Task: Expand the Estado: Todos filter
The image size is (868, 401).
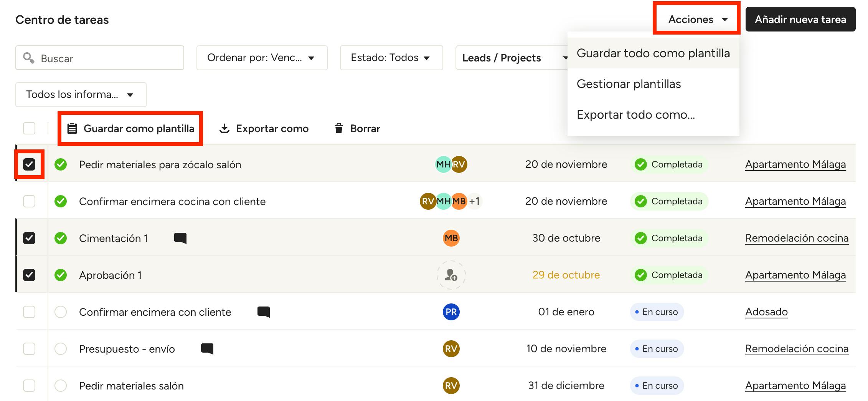Action: point(391,58)
